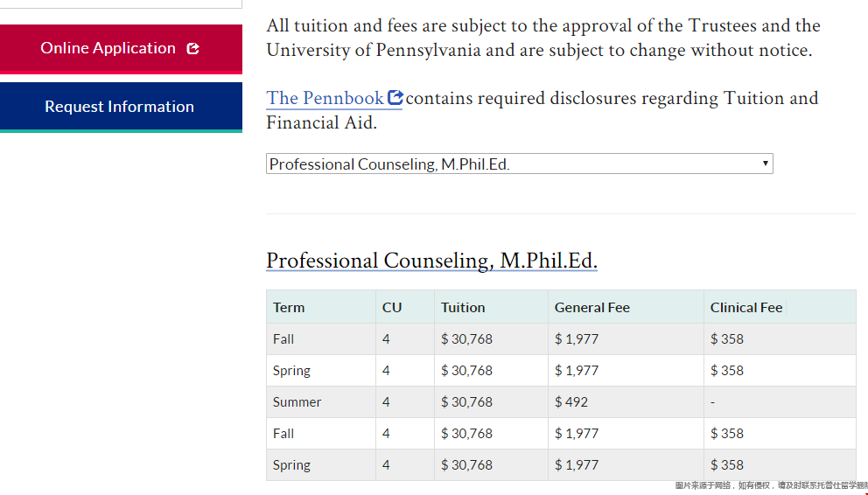
Task: Click the Clinical Fee column header
Action: (x=746, y=307)
